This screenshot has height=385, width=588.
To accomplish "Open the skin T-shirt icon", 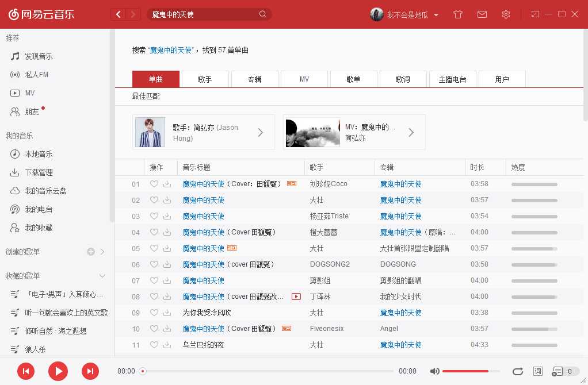I will click(457, 14).
